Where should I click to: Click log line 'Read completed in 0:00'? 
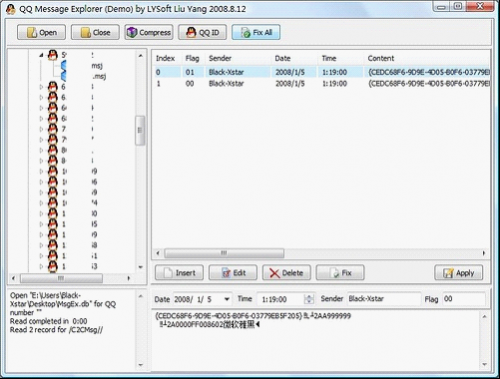(x=49, y=321)
